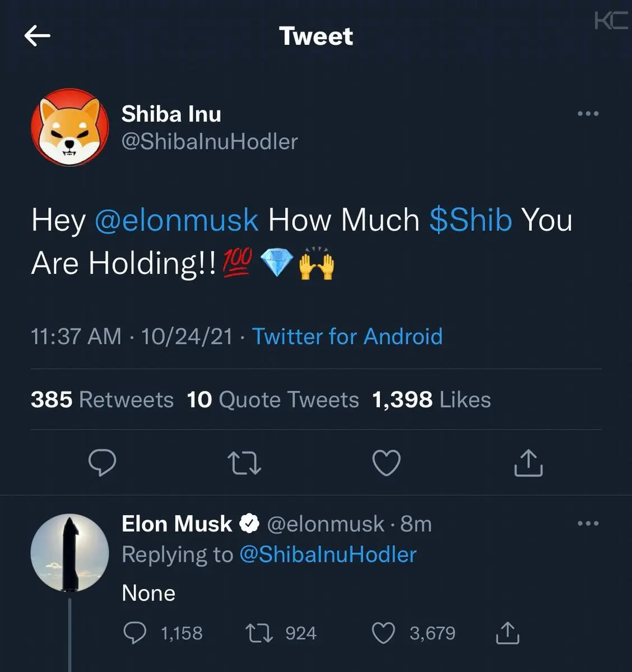Screen dimensions: 632x672
Task: Open Elon Musk's profile avatar
Action: tap(69, 552)
